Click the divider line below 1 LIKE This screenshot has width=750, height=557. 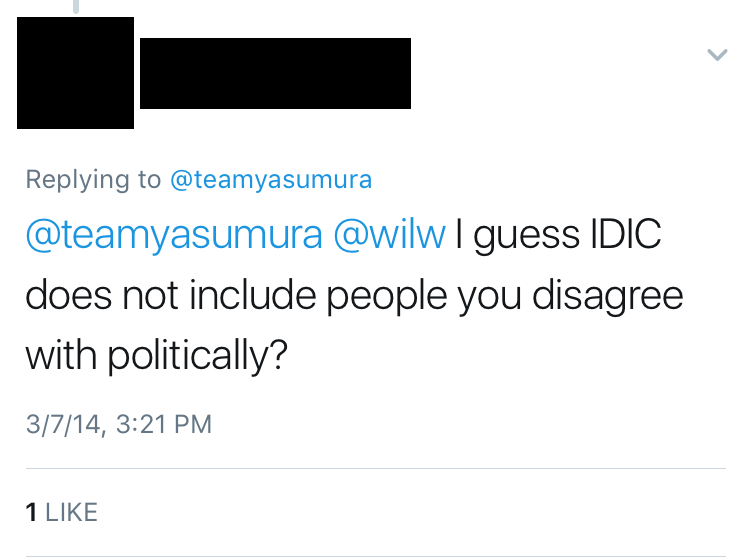376,556
